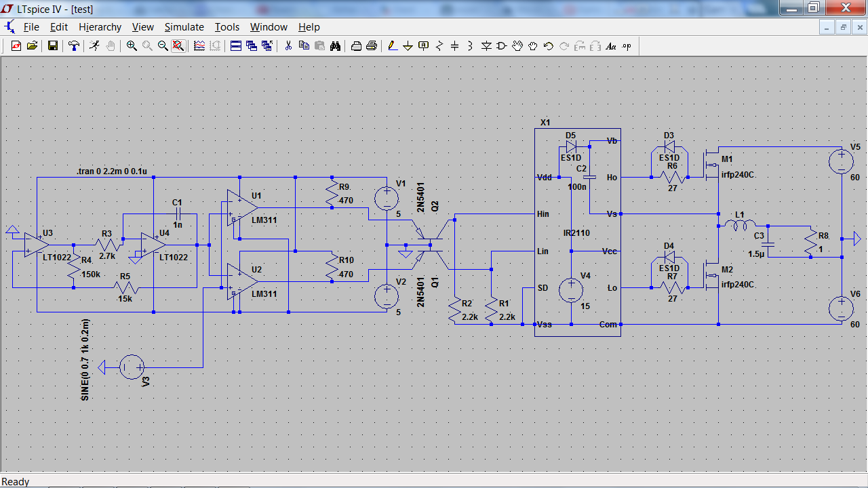Viewport: 868px width, 488px height.
Task: Run the simulation with the running man icon
Action: 94,46
